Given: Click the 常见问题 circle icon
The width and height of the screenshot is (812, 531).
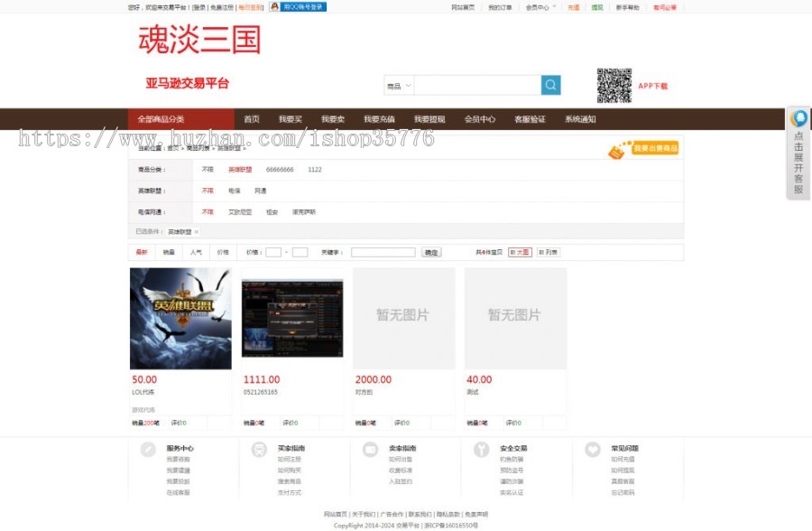Looking at the screenshot, I should (592, 450).
